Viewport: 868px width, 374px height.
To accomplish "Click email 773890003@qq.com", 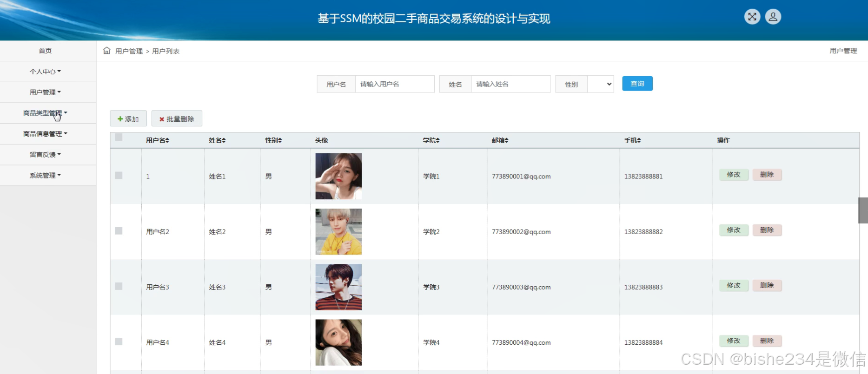I will [521, 287].
